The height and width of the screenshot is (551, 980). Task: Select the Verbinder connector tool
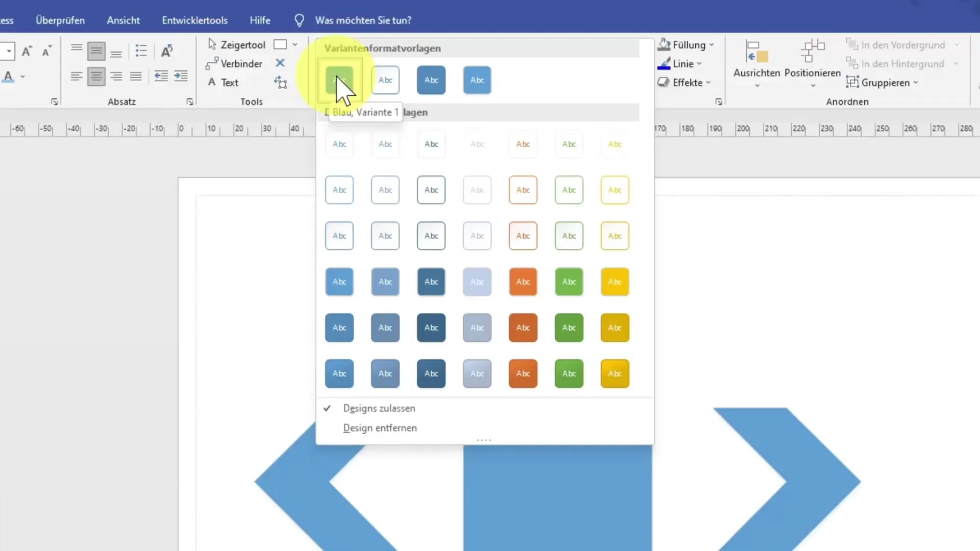tap(234, 64)
